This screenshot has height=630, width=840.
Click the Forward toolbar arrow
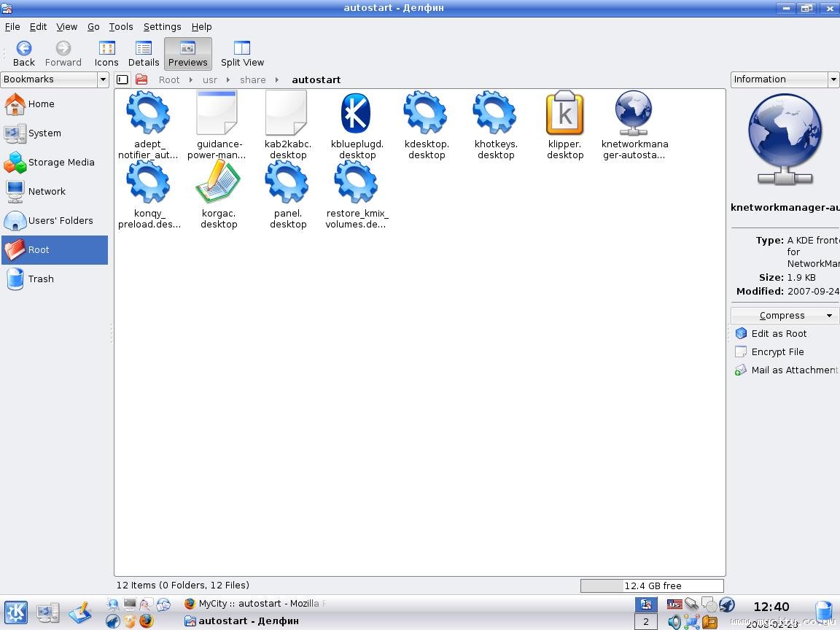[63, 53]
